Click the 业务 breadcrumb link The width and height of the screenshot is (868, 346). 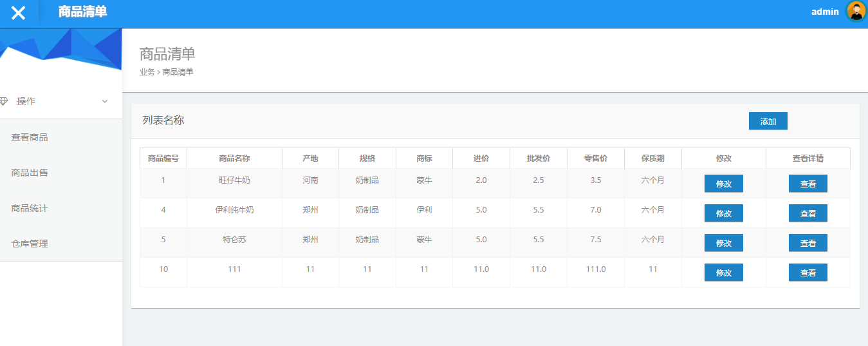point(147,72)
